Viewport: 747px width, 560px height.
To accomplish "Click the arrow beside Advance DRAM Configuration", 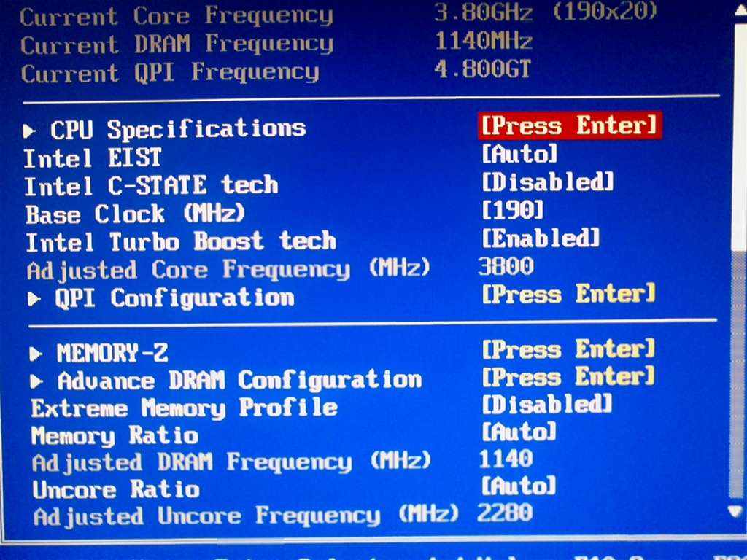I will [36, 381].
